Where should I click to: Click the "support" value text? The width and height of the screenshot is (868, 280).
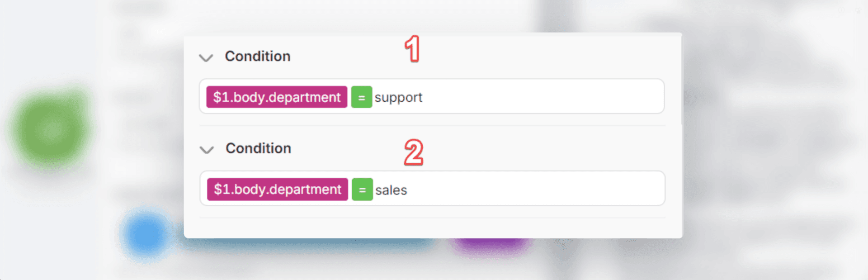398,97
